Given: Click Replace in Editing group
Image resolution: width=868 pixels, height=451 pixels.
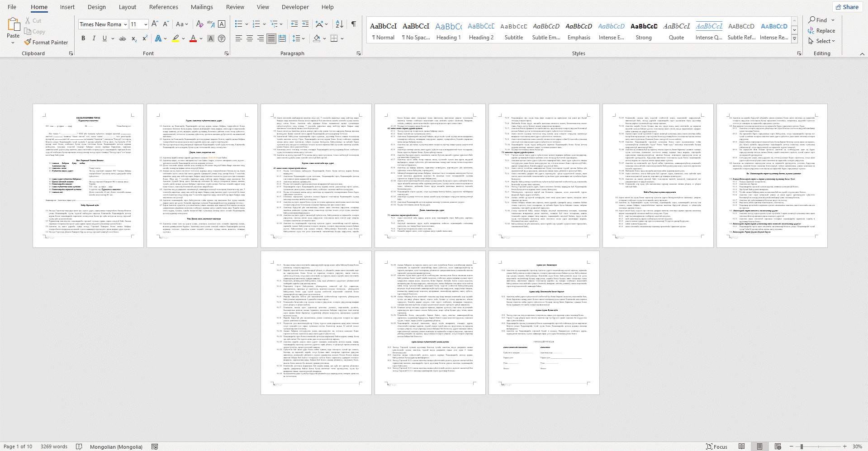Looking at the screenshot, I should (x=821, y=31).
